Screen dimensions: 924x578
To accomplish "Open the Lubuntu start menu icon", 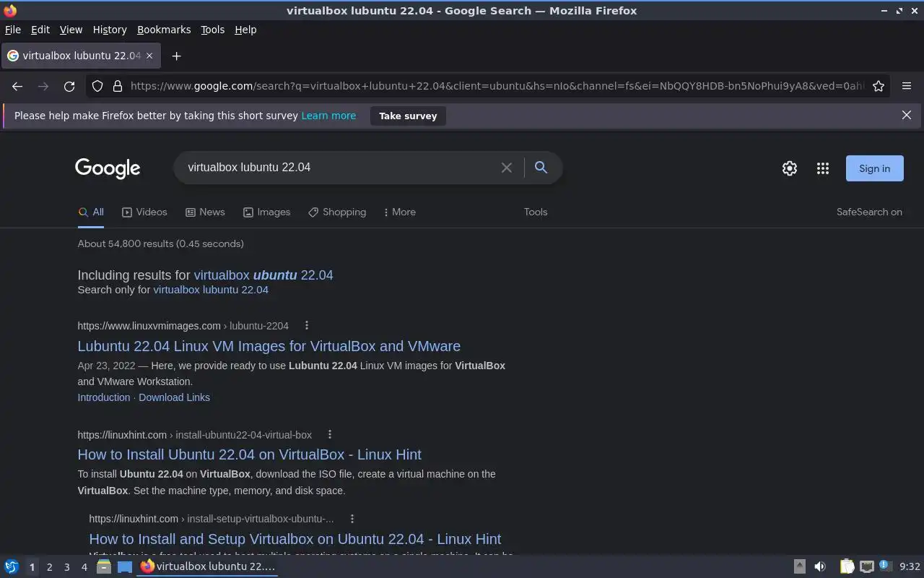I will point(12,566).
